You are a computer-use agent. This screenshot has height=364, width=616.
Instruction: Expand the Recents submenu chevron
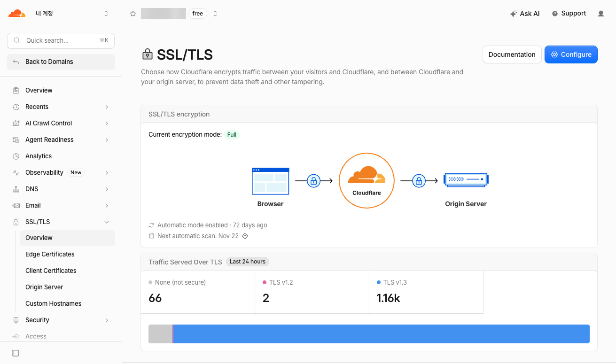coord(107,107)
